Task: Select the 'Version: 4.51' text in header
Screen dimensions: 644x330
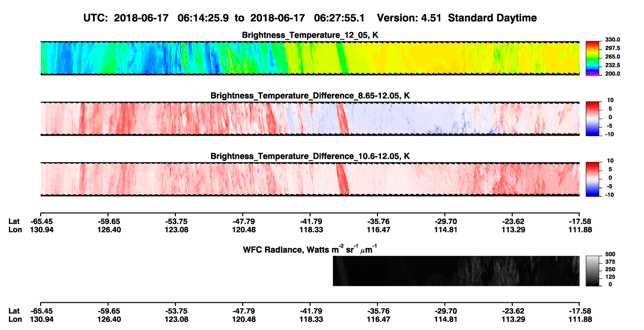Action: (x=409, y=18)
